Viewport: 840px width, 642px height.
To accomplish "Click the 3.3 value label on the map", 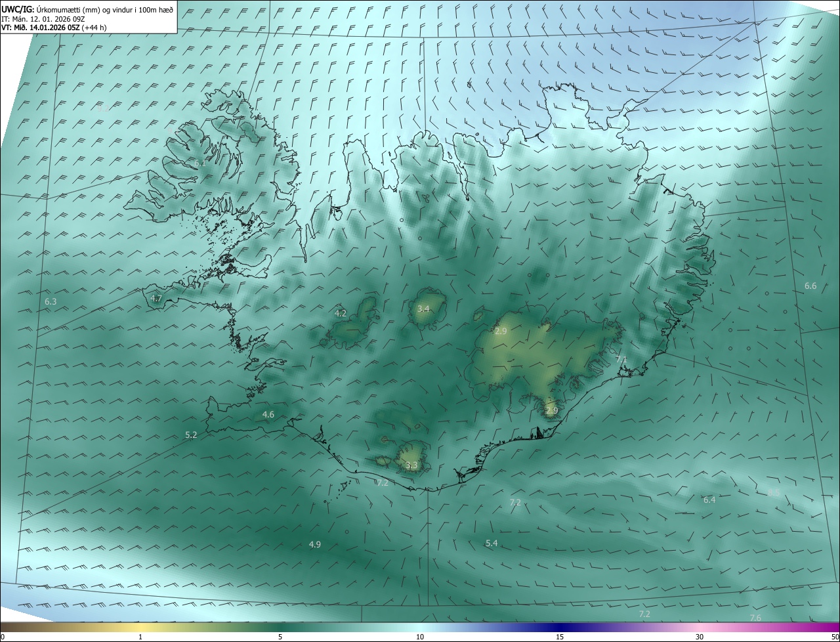I will [411, 465].
